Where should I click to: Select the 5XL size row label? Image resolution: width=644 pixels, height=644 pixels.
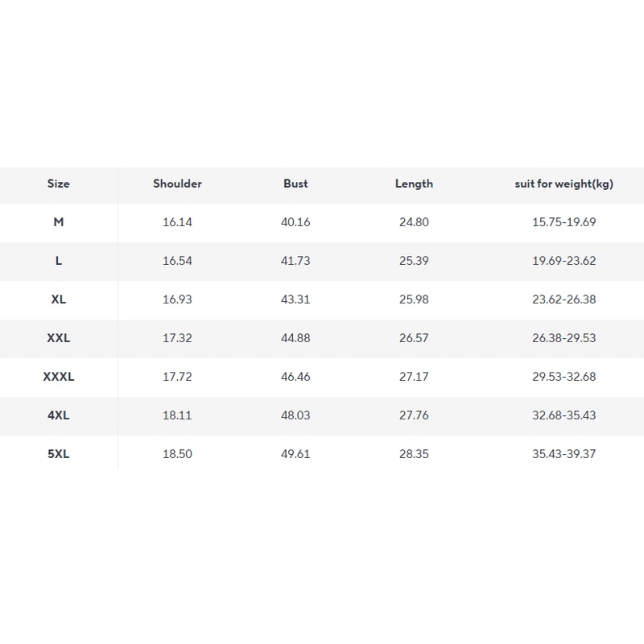tap(58, 454)
